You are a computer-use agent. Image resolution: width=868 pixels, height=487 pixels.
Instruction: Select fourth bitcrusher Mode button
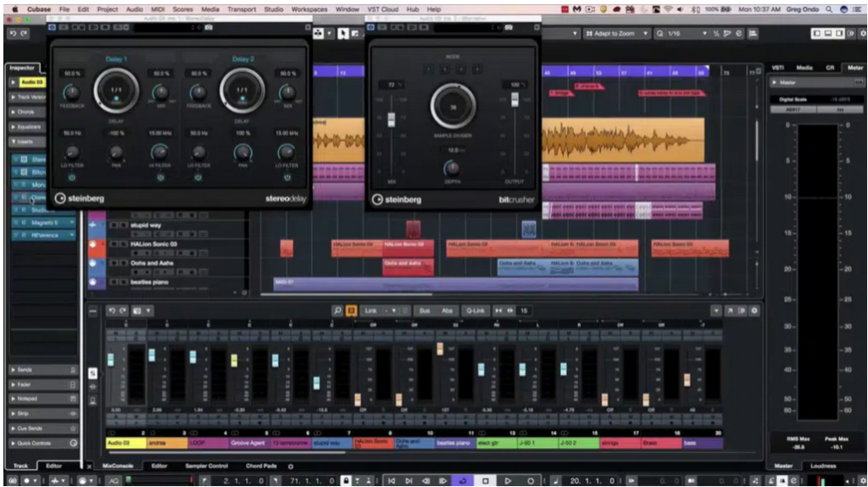click(x=476, y=70)
